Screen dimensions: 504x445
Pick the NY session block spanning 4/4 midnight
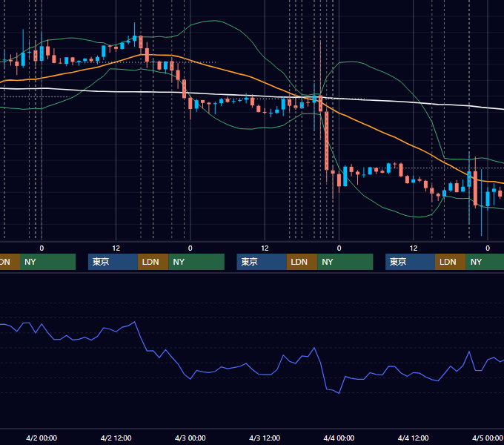[345, 262]
